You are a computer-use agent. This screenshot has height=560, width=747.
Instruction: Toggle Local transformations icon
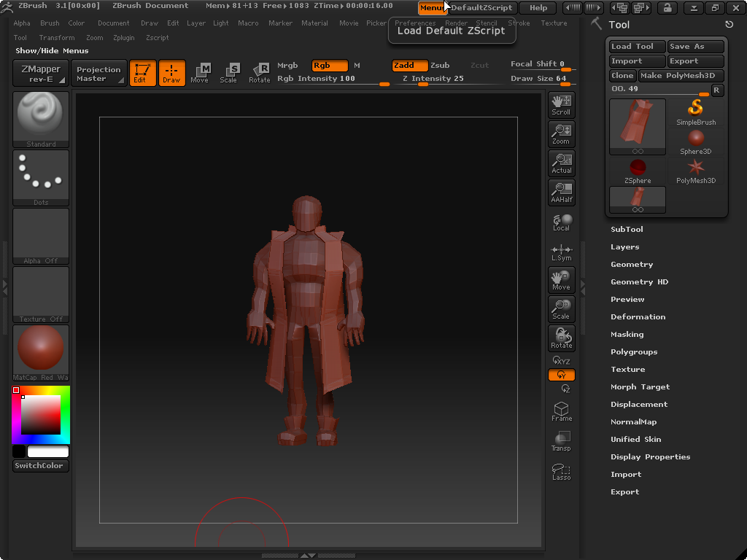(561, 222)
